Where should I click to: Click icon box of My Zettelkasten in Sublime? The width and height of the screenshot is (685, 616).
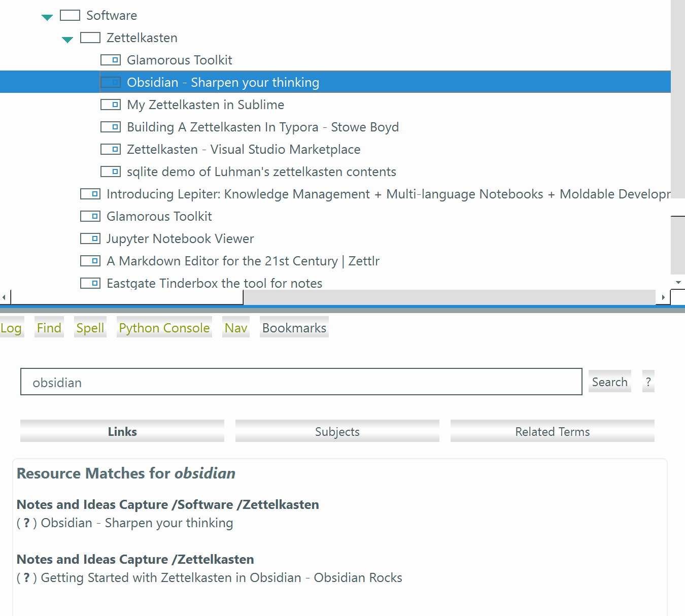click(111, 105)
